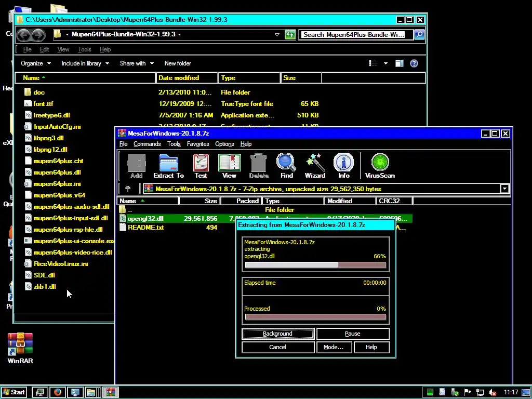Click the Mode... button
The width and height of the screenshot is (532, 399).
pos(334,347)
